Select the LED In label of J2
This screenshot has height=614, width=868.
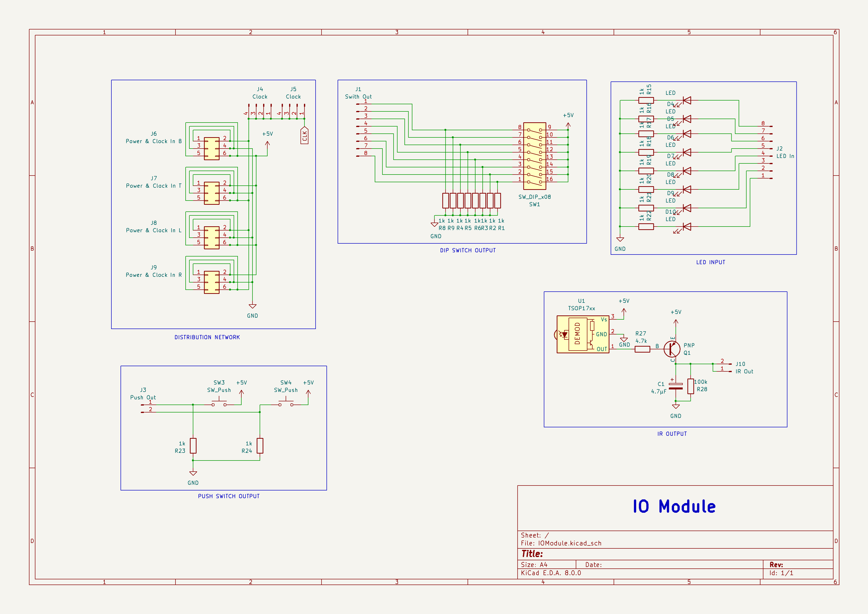coord(785,156)
